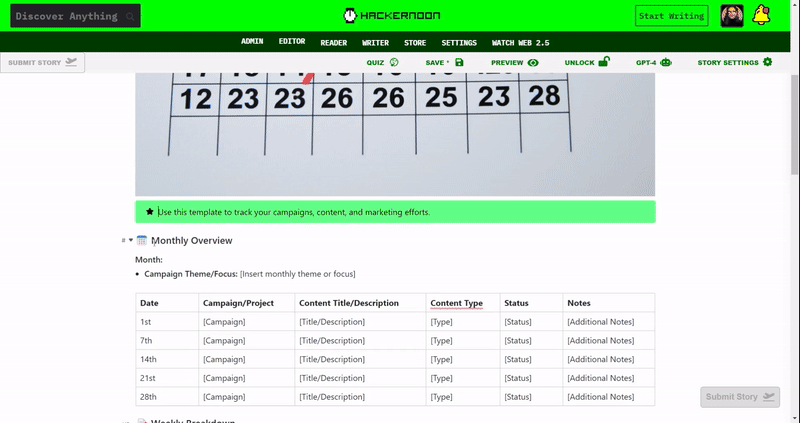Screen dimensions: 800x423
Task: Collapse the Monthly Overview section arrow
Action: point(131,240)
